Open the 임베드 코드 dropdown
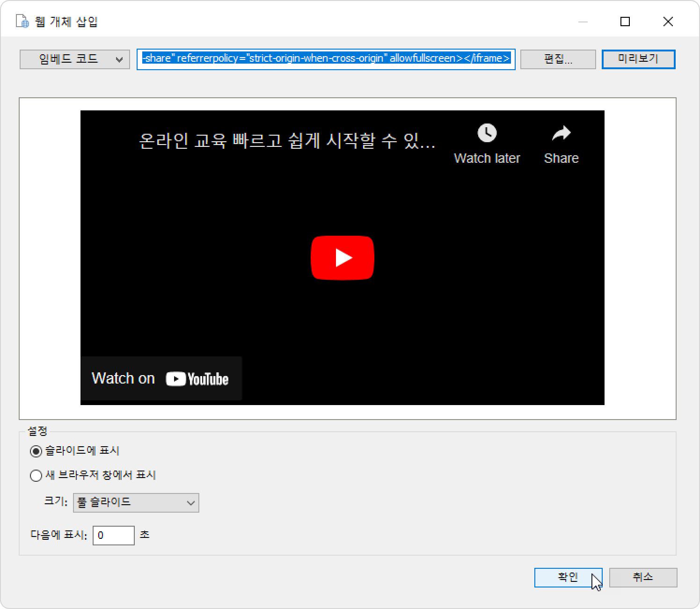The width and height of the screenshot is (700, 609). point(75,59)
